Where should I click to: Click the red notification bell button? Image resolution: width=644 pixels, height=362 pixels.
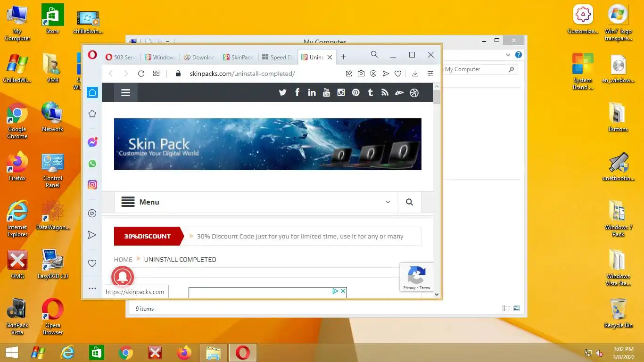pos(123,277)
